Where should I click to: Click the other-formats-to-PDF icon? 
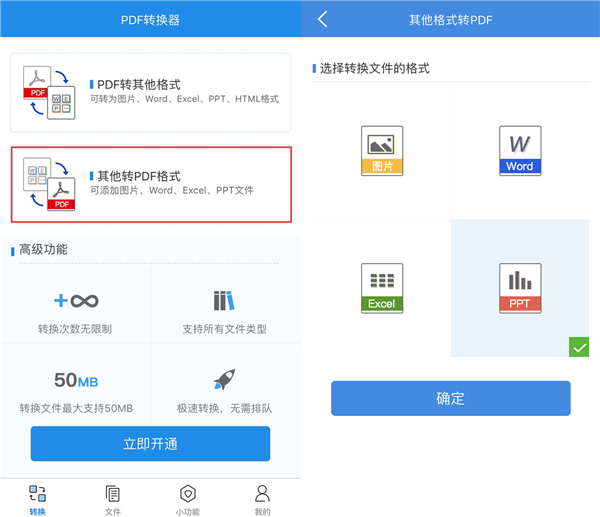pyautogui.click(x=49, y=184)
